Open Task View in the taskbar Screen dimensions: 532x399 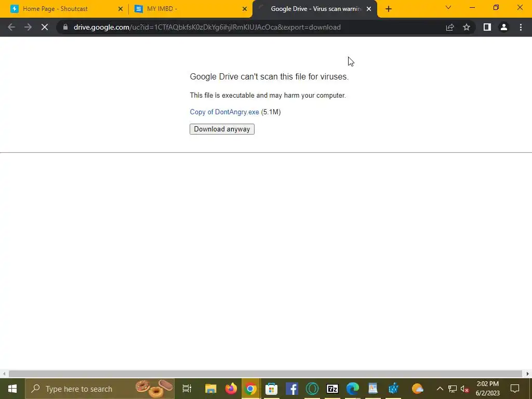(187, 389)
